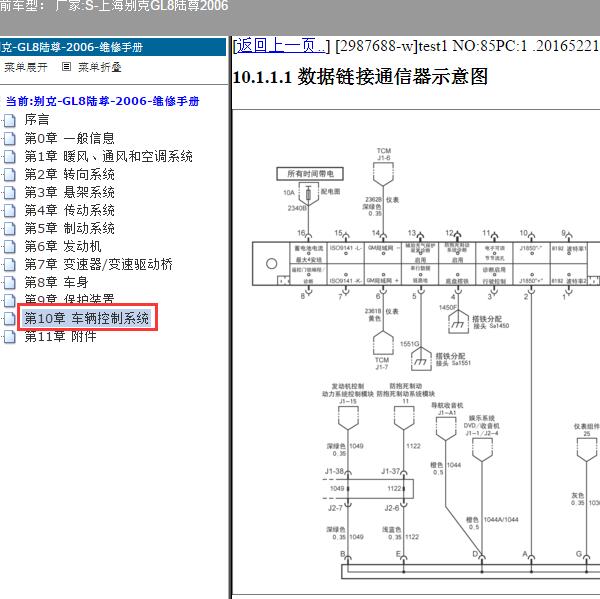Image resolution: width=600 pixels, height=599 pixels.
Task: Click the current manual title 当前:别克-GL8陆尊-2006-维修手册
Action: [103, 101]
